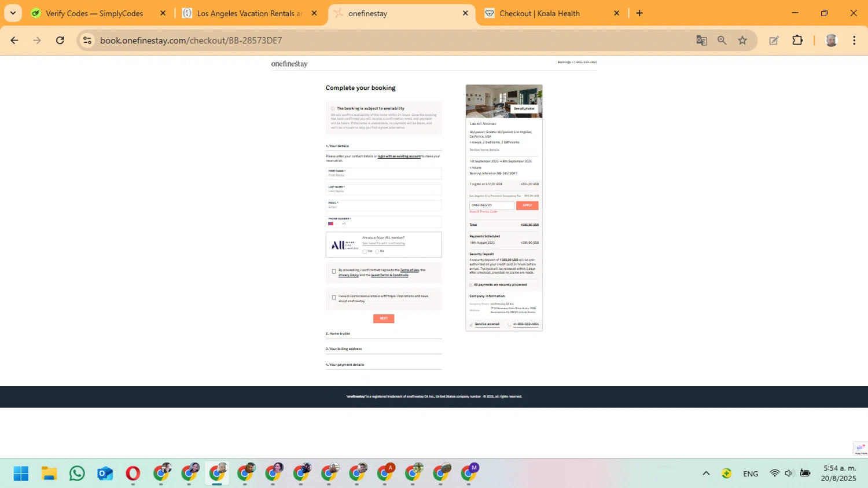The height and width of the screenshot is (488, 868).
Task: Click the forward navigation arrow
Action: click(37, 41)
